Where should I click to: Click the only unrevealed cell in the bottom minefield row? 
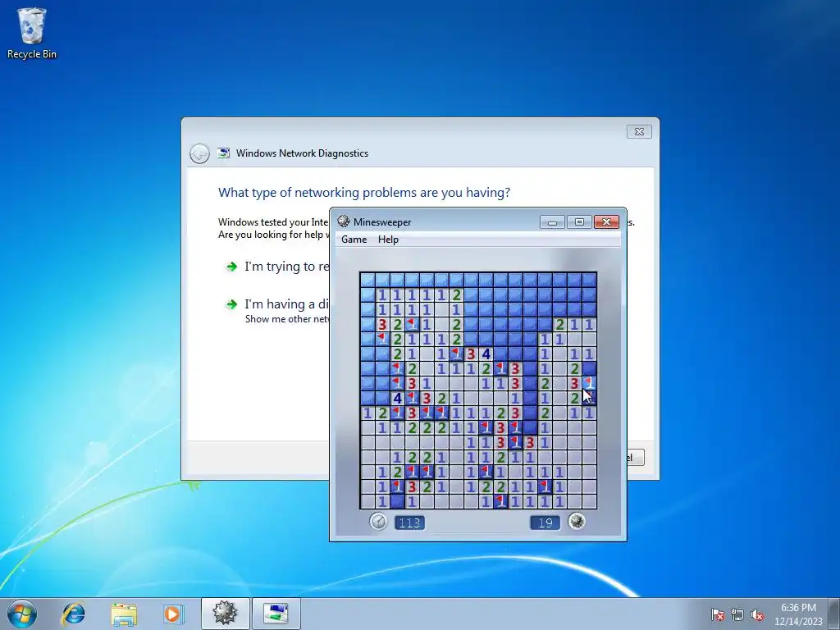click(397, 502)
